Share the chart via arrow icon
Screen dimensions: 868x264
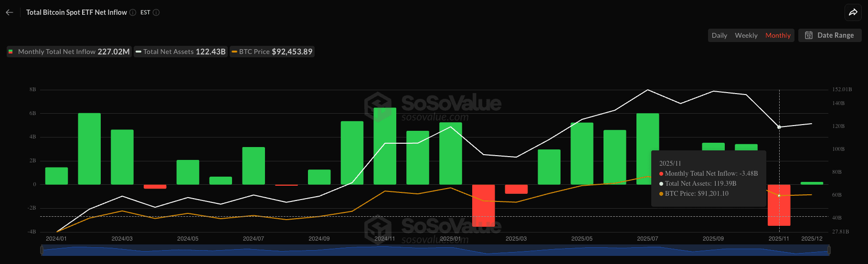853,12
